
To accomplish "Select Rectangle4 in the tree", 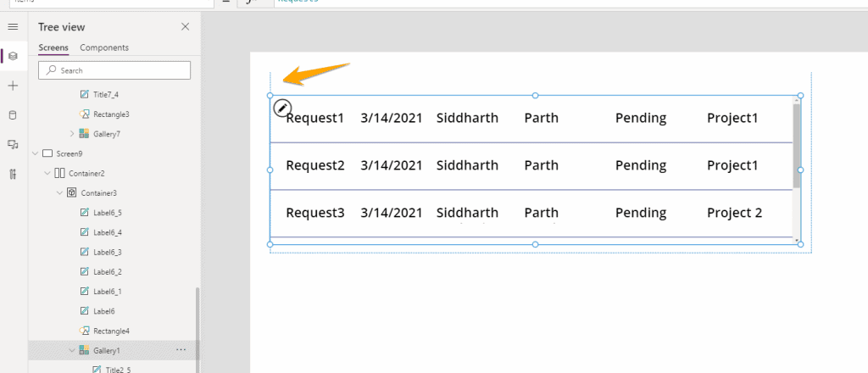I will pyautogui.click(x=110, y=331).
